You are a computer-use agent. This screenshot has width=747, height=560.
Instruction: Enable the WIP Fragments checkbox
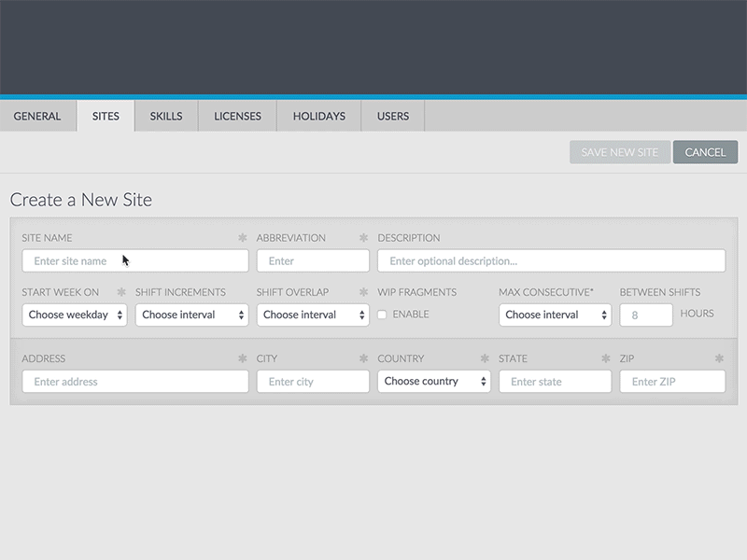[x=382, y=315]
